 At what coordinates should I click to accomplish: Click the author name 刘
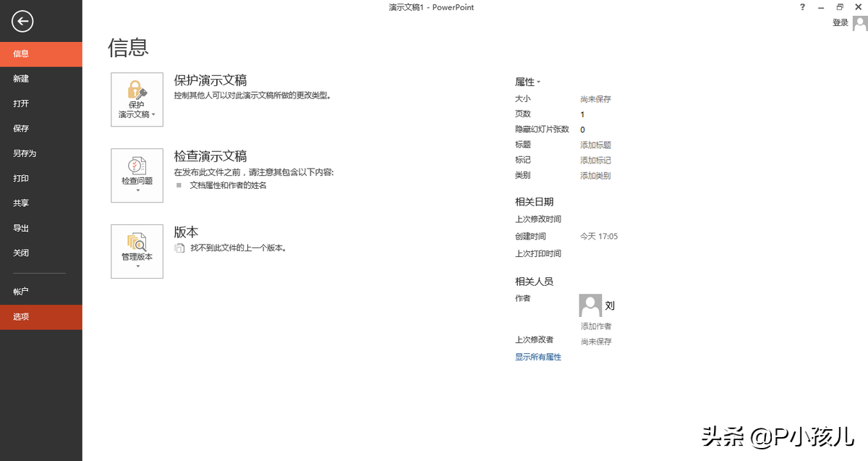[x=610, y=306]
